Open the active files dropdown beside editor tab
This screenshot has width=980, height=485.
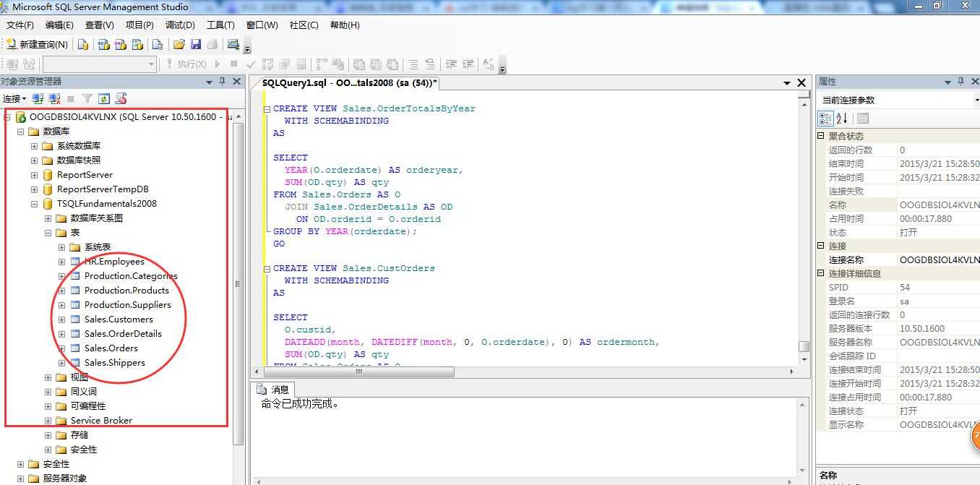[x=787, y=83]
